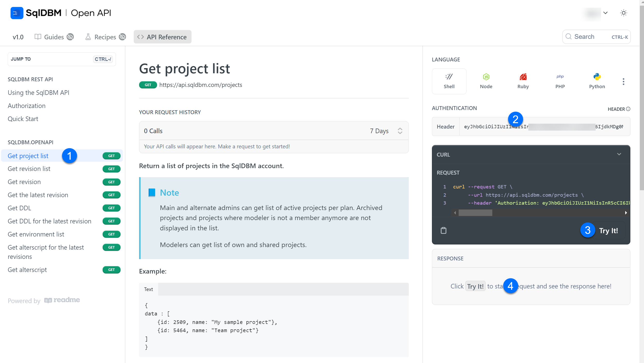Open the Get DDL endpoint link

[x=20, y=208]
